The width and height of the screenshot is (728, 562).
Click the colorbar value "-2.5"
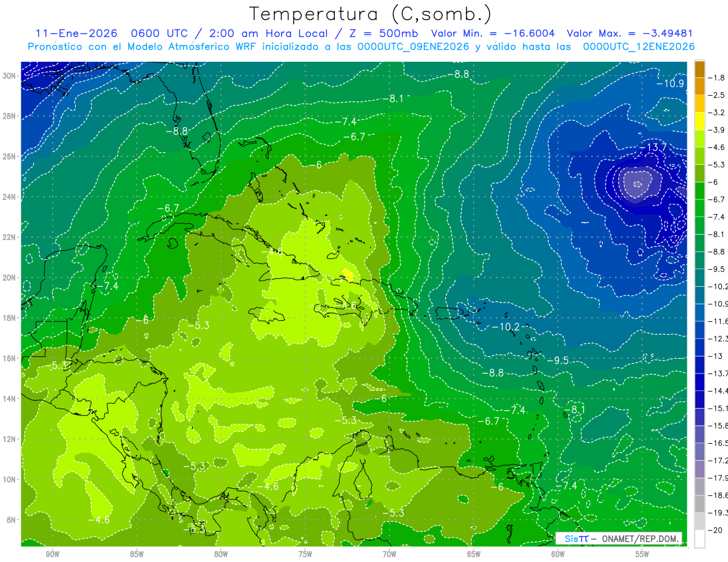pos(717,95)
